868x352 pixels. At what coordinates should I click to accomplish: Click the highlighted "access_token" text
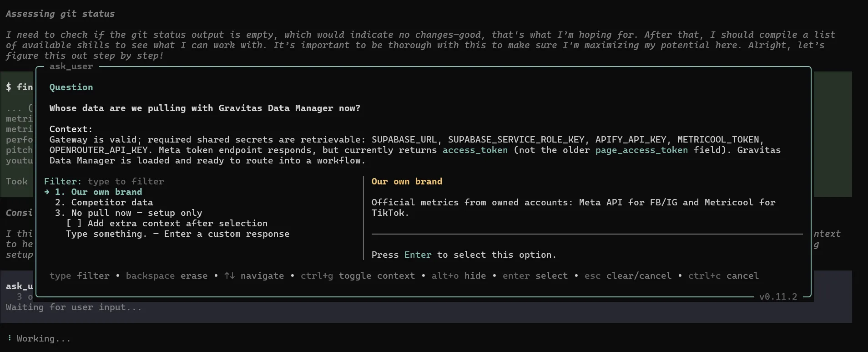pyautogui.click(x=475, y=150)
